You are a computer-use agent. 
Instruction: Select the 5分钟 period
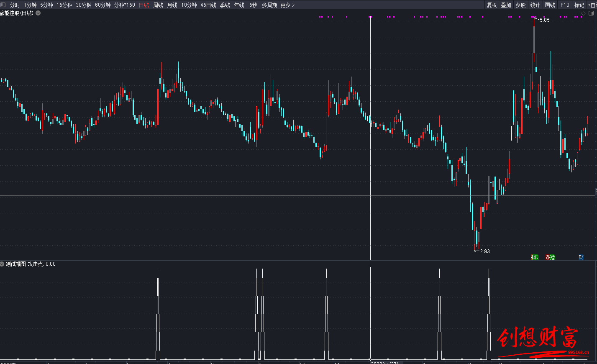(46, 5)
